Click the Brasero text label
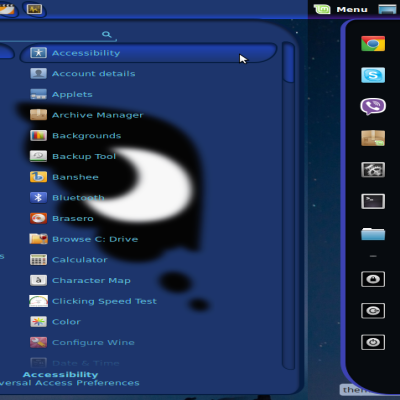Viewport: 400px width, 400px height. click(73, 218)
